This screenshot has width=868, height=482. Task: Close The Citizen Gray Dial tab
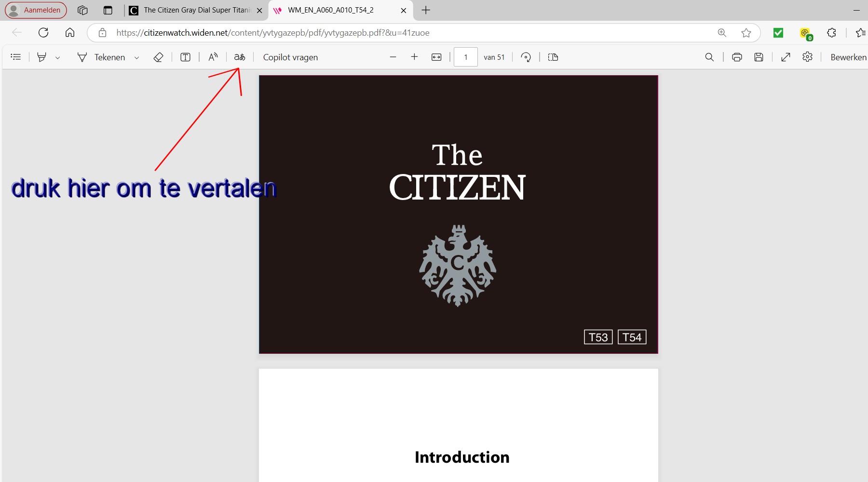(259, 10)
